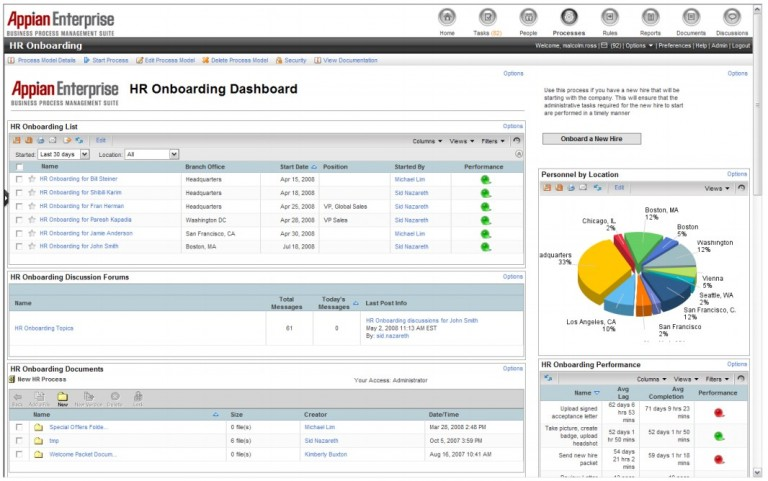Click the Lock icon in Documents toolbar

coord(138,399)
